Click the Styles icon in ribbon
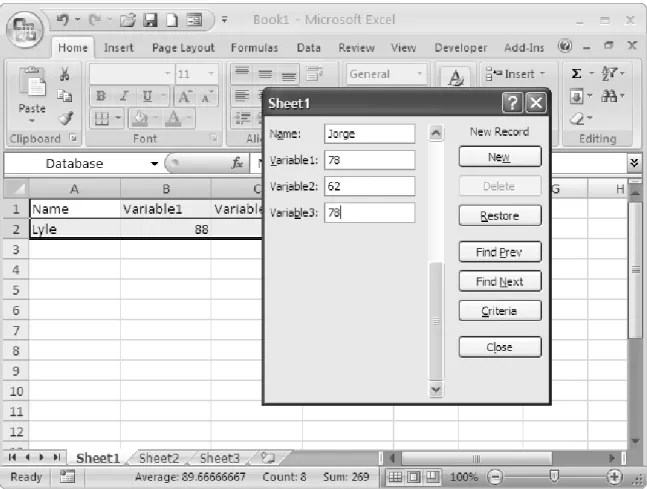This screenshot has width=647, height=489. (455, 78)
